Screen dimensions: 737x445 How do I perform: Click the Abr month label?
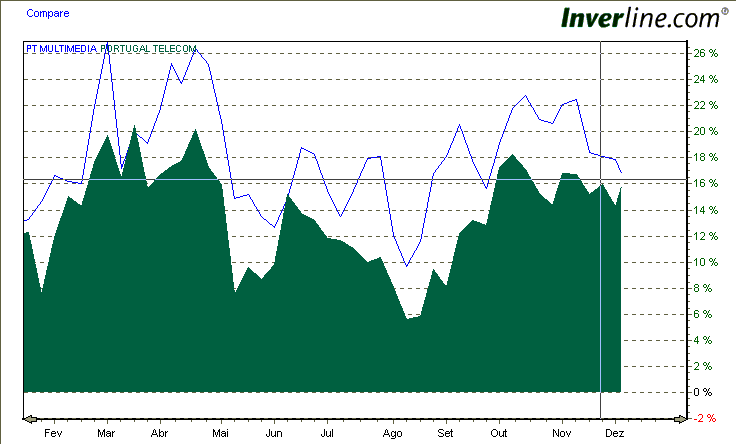click(x=159, y=433)
